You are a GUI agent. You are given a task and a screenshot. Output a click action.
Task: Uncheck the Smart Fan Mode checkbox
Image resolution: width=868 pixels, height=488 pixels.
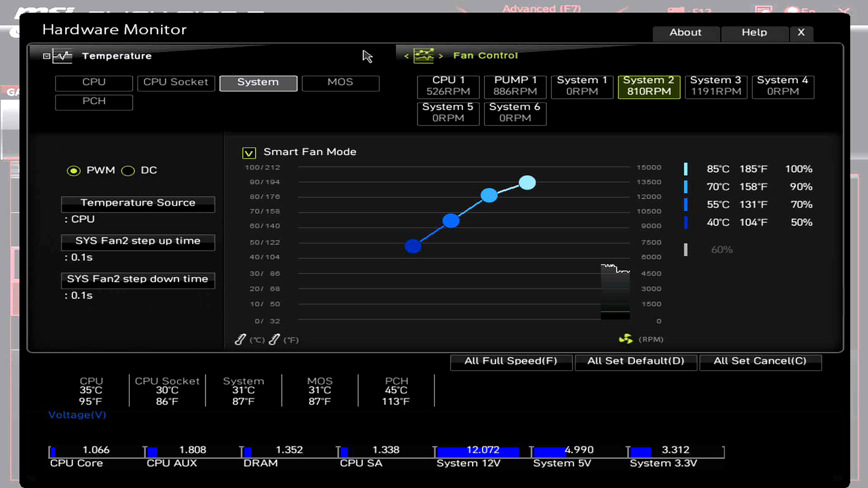point(249,153)
